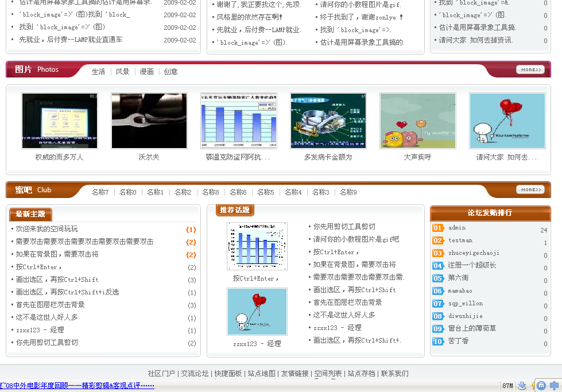Image resolution: width=562 pixels, height=392 pixels.
Task: Click 站点地图 footer link
Action: coord(261,374)
